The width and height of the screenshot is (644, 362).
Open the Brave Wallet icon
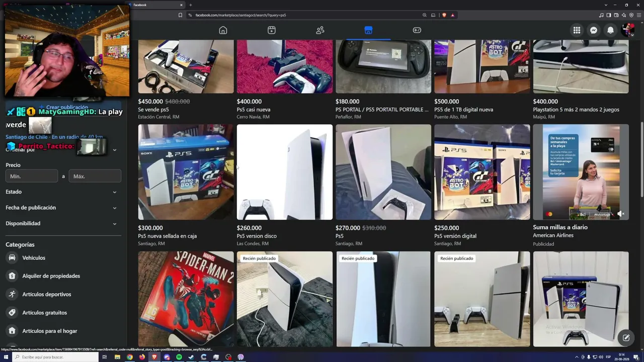[x=616, y=15]
